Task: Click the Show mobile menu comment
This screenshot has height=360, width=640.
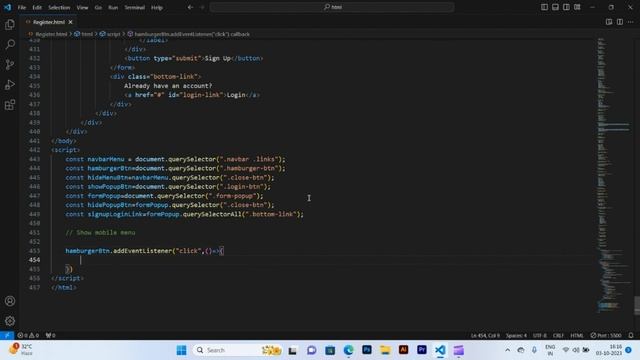Action: (100, 232)
